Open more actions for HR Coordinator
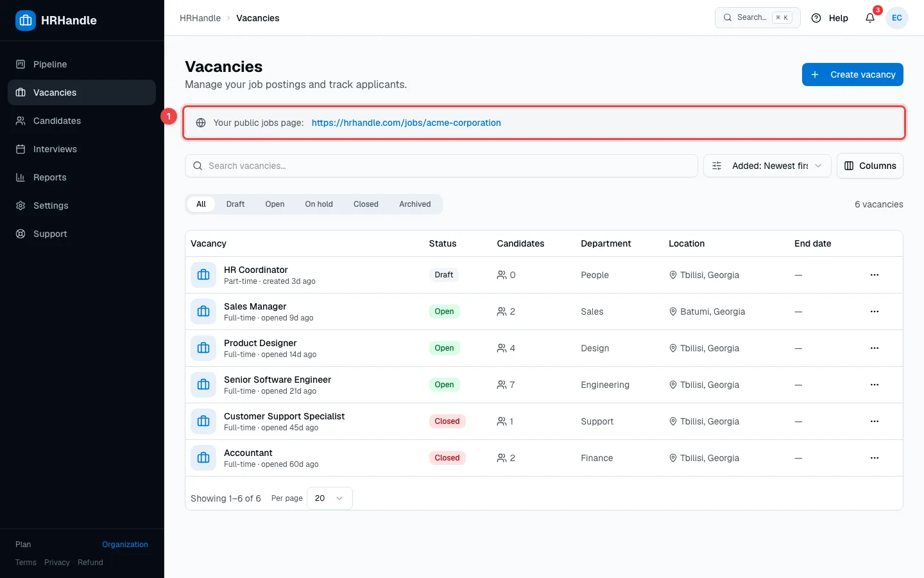Viewport: 924px width, 578px height. (x=875, y=275)
